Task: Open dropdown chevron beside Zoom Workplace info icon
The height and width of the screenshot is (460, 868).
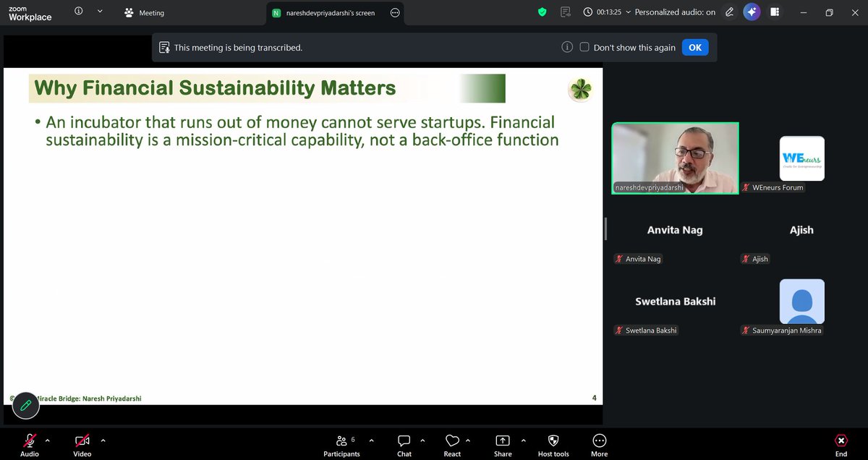Action: [x=100, y=12]
